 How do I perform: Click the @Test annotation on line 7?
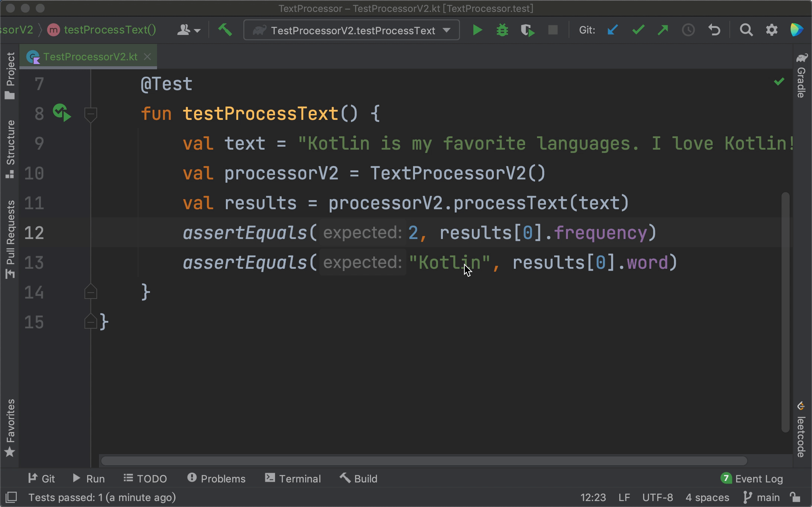(x=166, y=84)
